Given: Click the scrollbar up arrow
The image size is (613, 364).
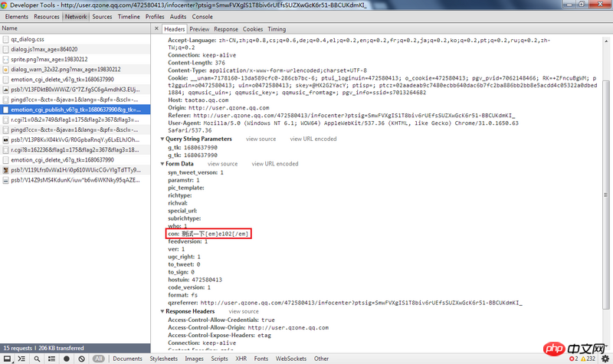Looking at the screenshot, I should 606,41.
